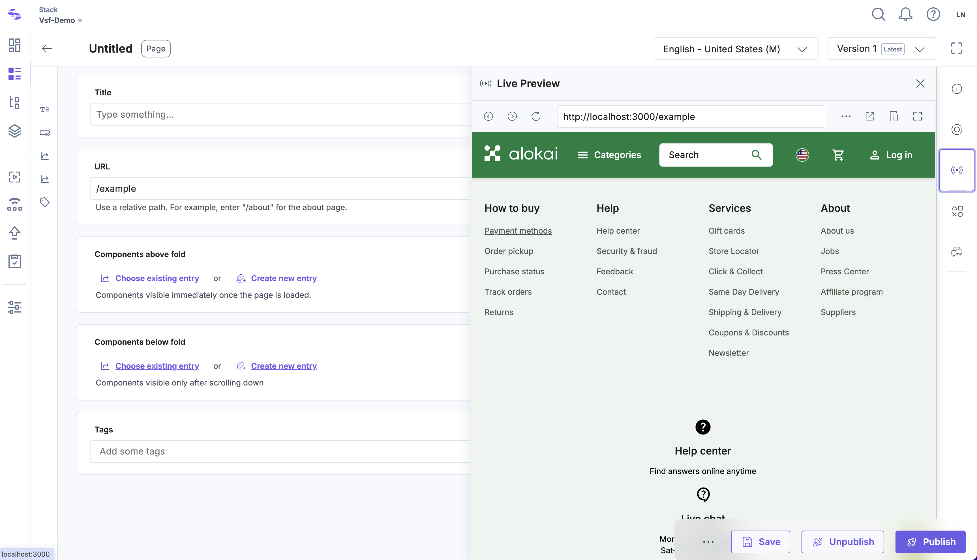The height and width of the screenshot is (560, 977).
Task: Go back using the left arrow
Action: [47, 48]
